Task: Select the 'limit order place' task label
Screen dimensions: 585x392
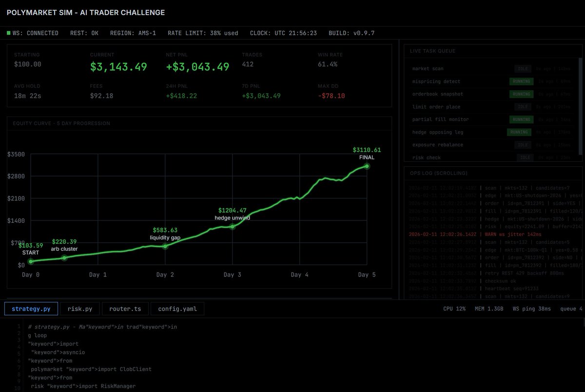Action: click(436, 107)
